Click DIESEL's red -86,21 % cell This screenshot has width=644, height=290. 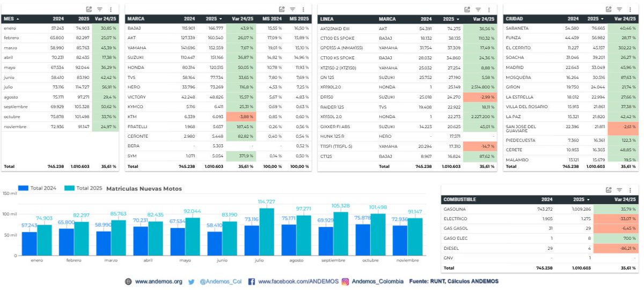pyautogui.click(x=623, y=248)
